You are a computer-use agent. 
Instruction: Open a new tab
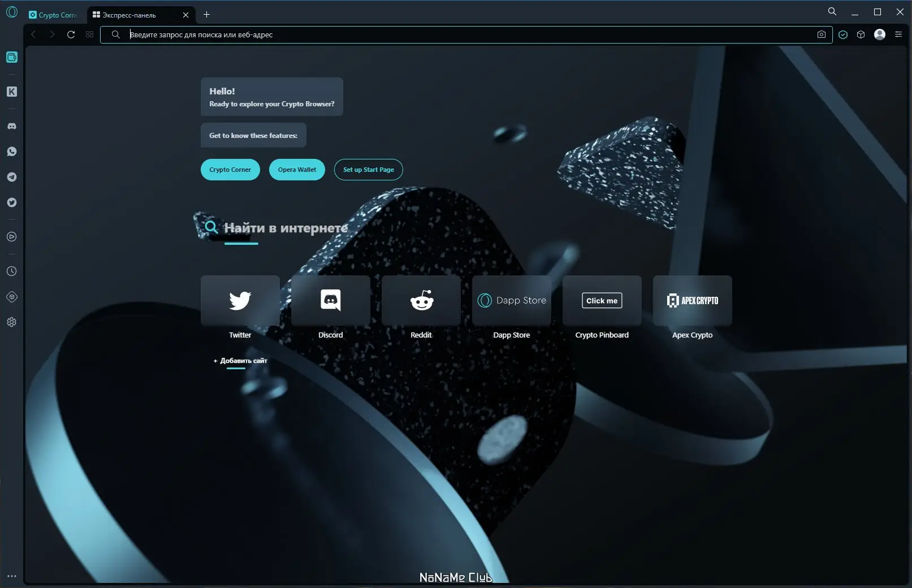pos(207,15)
